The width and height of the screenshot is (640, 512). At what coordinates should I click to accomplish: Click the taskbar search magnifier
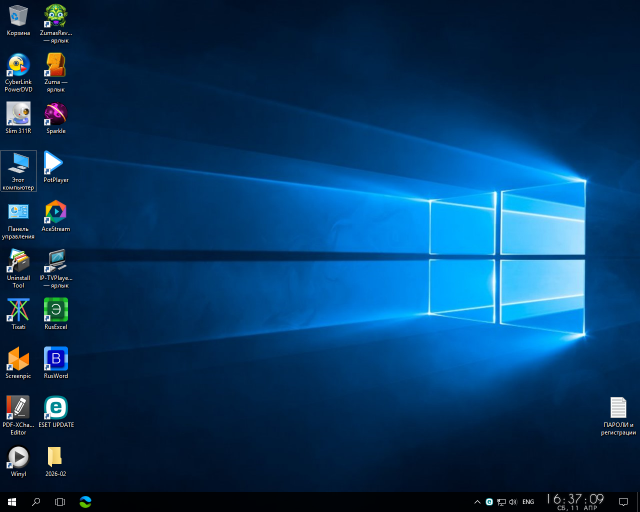(36, 502)
